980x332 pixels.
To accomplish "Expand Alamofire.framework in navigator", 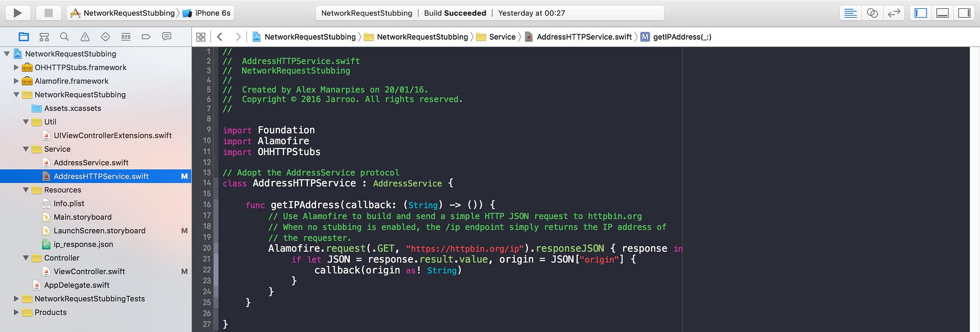I will [16, 81].
